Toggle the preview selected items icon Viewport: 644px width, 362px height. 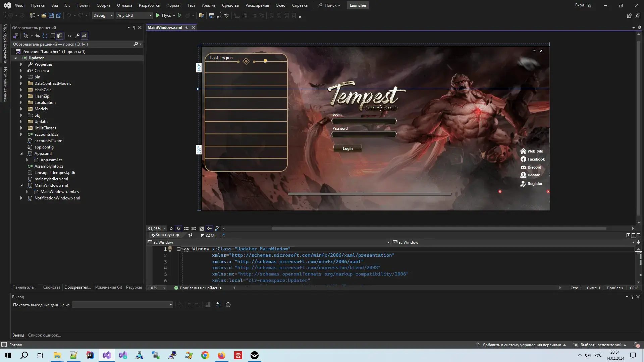[85, 36]
